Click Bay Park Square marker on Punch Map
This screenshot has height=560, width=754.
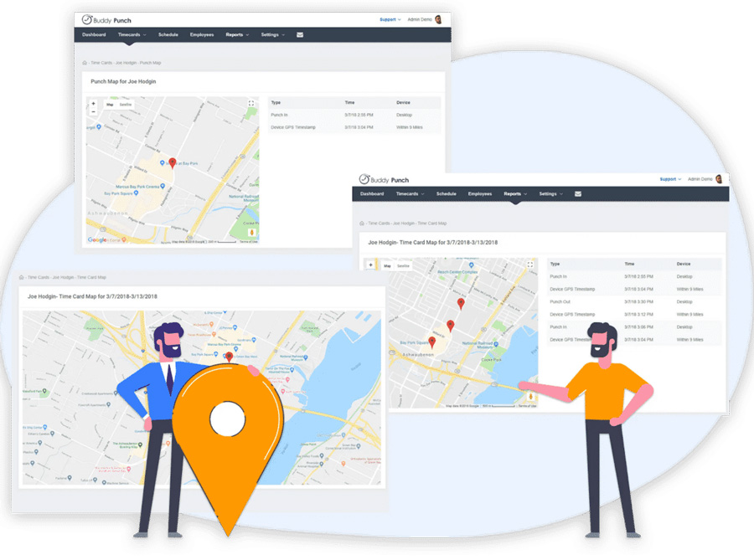pyautogui.click(x=136, y=193)
